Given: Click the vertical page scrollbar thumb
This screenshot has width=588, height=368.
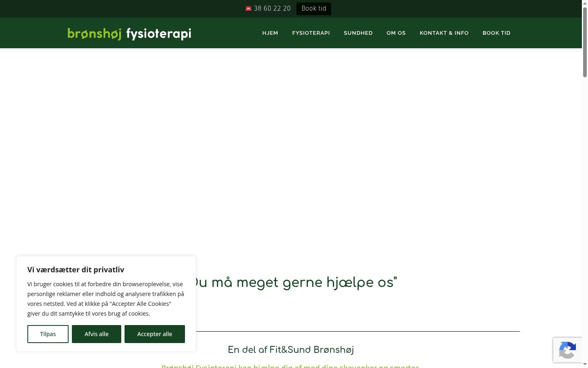Looking at the screenshot, I should pos(585,42).
